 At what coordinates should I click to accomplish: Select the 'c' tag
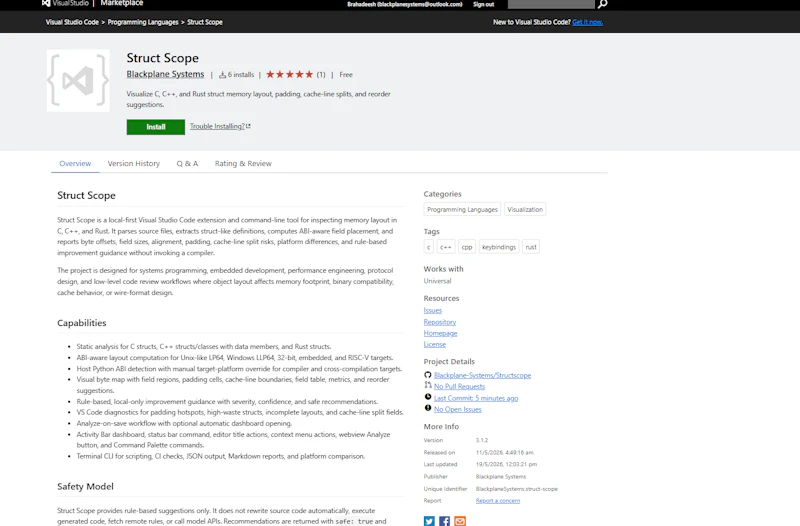[x=429, y=247]
